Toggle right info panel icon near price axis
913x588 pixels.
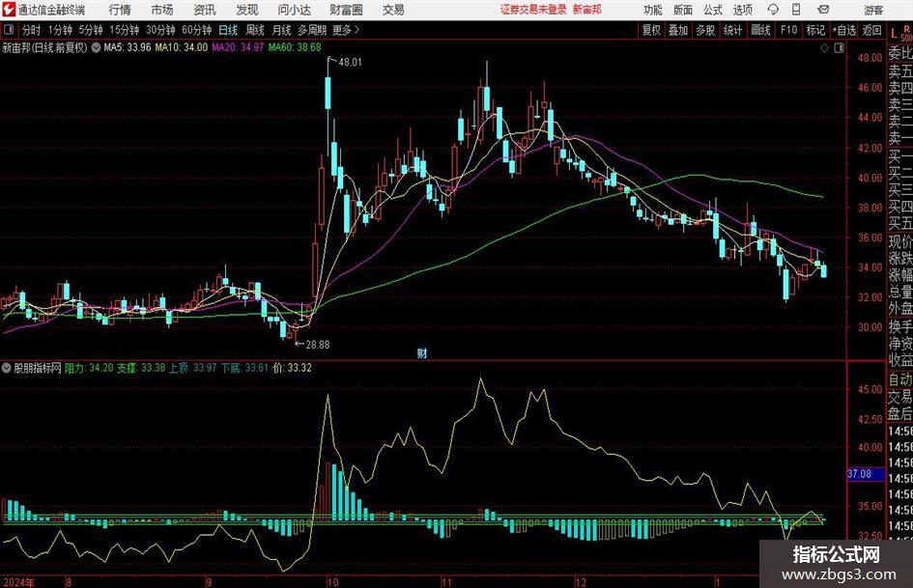839,48
